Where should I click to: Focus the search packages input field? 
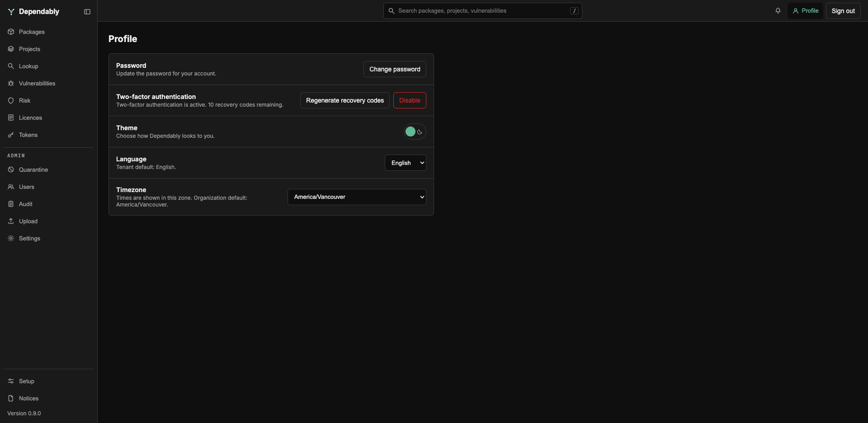point(482,11)
